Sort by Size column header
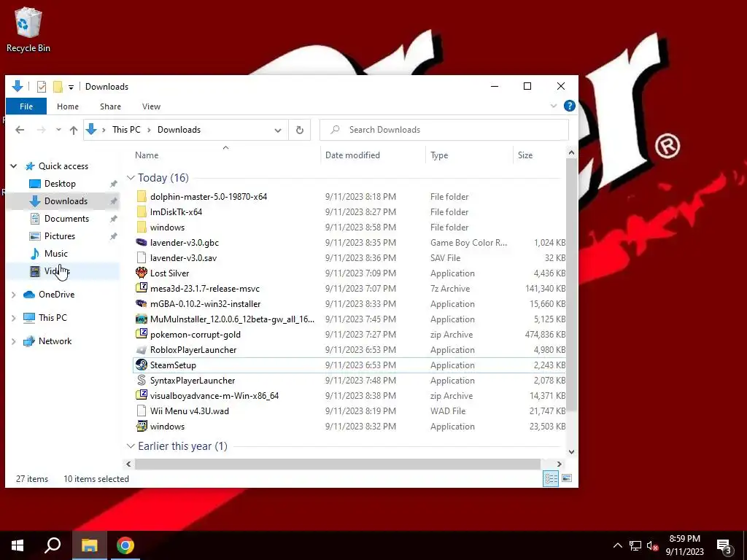 [x=525, y=155]
